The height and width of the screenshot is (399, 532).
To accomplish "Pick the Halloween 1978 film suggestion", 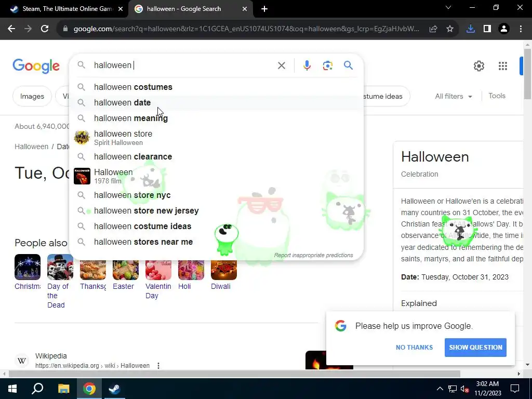I will pyautogui.click(x=217, y=176).
